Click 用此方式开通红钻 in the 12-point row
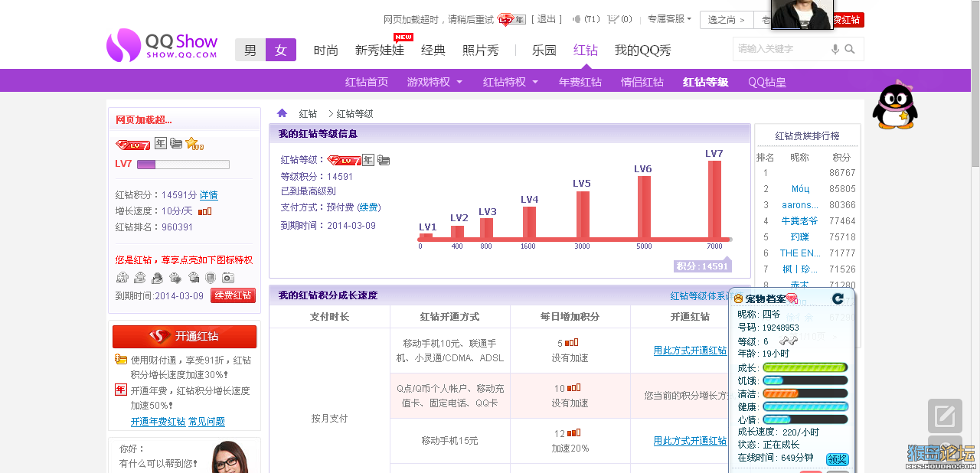 pos(690,441)
